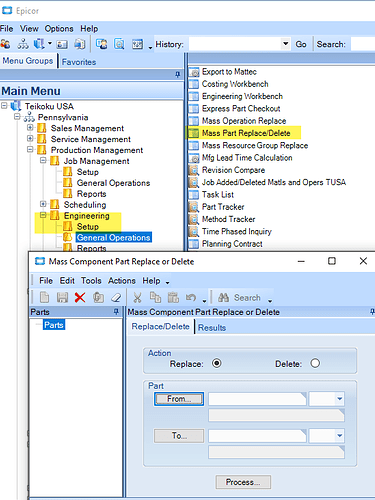Click the organization chart icon in Epicor toolbar
This screenshot has height=500, width=375.
23,44
